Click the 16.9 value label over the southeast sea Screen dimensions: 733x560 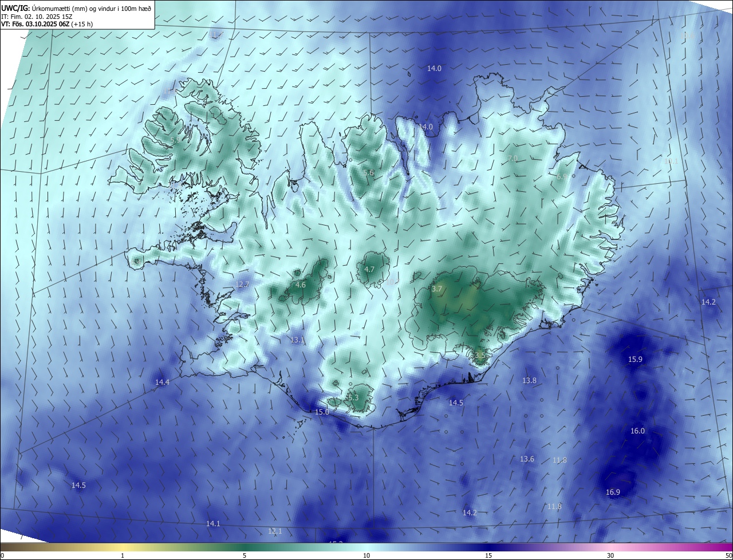613,492
